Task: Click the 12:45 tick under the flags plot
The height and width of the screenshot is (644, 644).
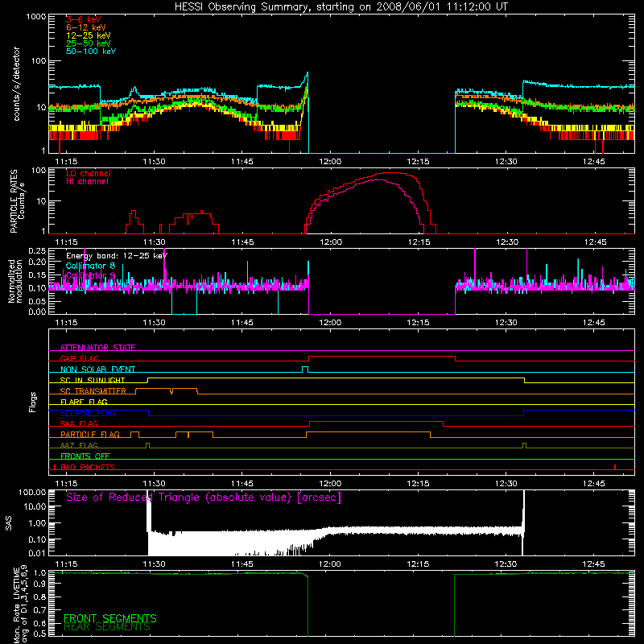Action: (593, 484)
